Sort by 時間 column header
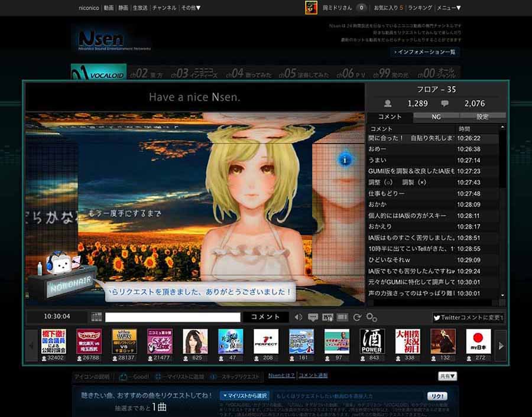This screenshot has height=417, width=532. tap(476, 129)
